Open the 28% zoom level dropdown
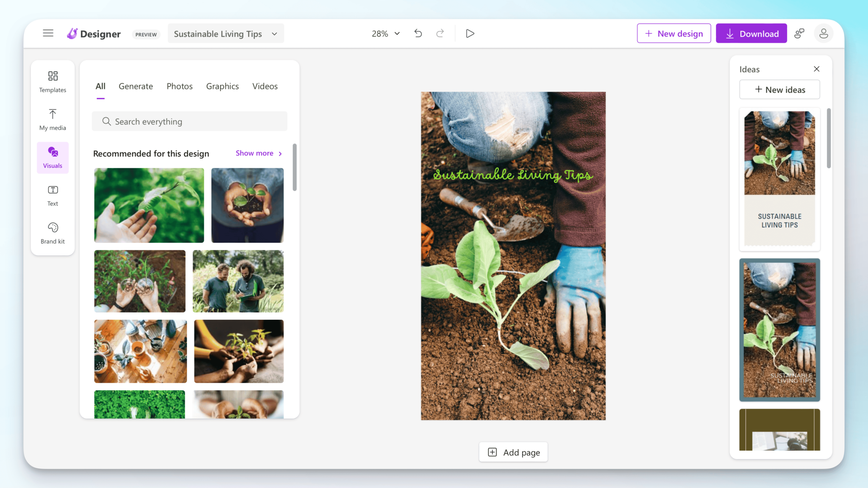The image size is (868, 488). 385,33
